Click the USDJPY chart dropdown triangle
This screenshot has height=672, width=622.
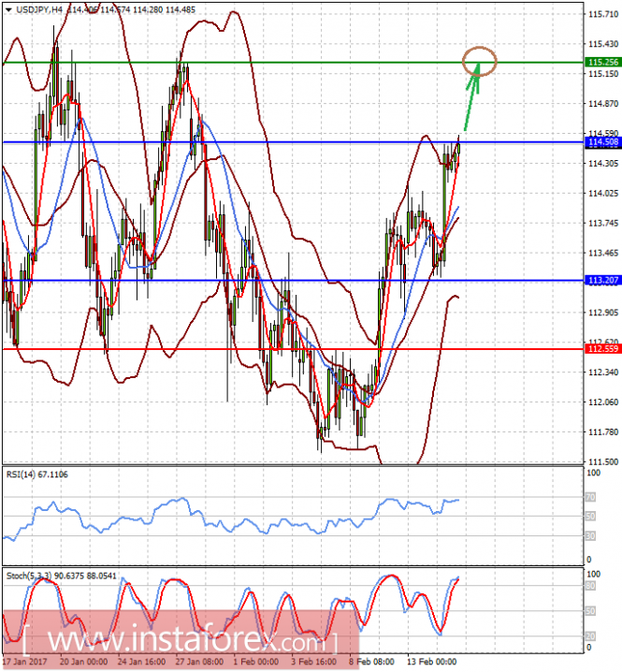pos(8,10)
